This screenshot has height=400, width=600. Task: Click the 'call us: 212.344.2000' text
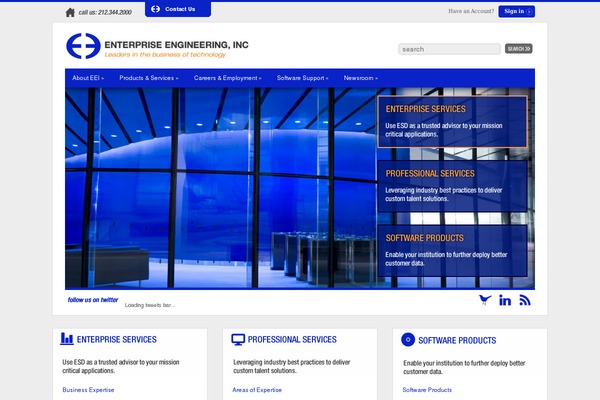click(x=105, y=13)
